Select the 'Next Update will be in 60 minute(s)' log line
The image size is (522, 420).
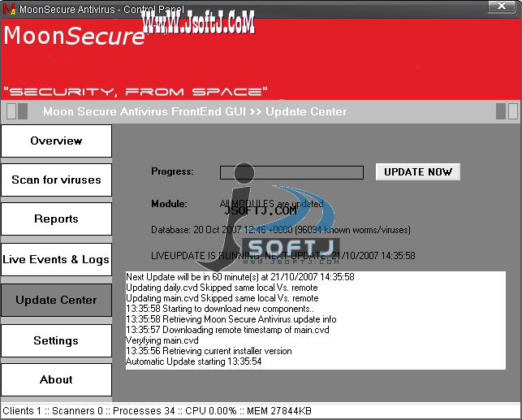[x=240, y=277]
